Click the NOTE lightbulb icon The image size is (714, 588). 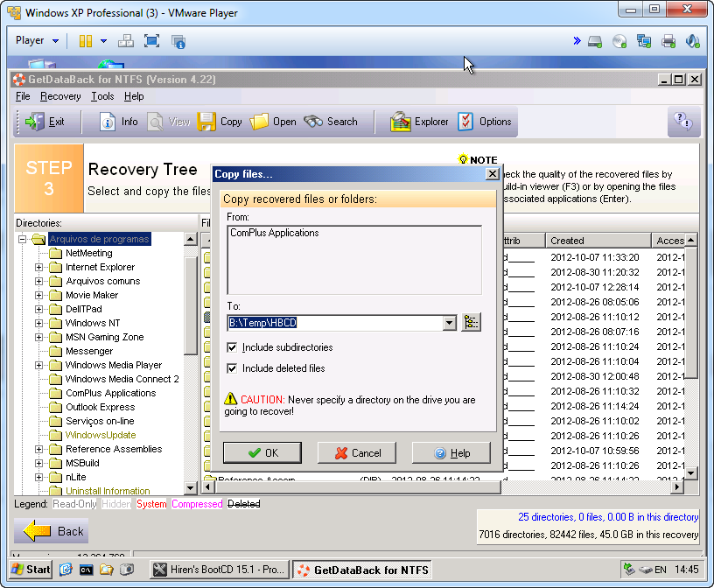(463, 159)
